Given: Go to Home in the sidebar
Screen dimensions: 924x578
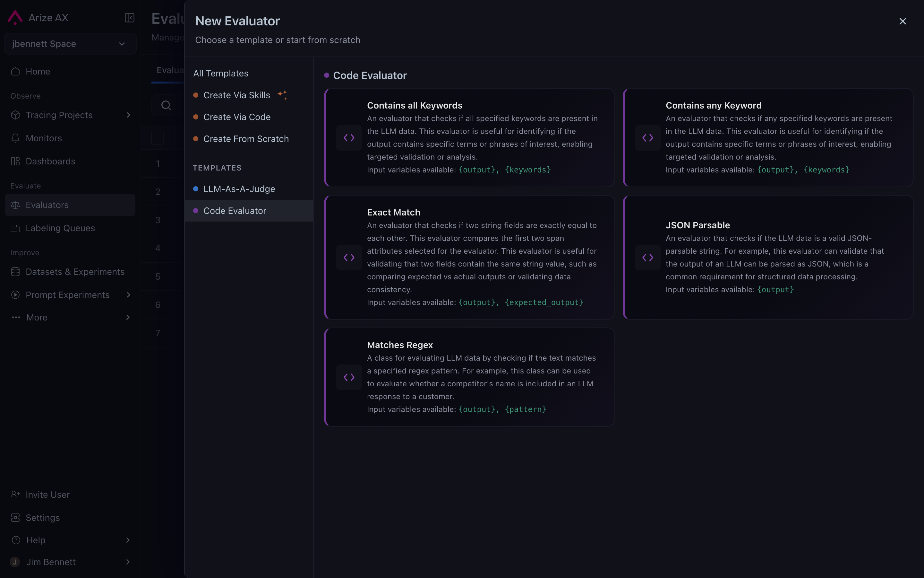Looking at the screenshot, I should (x=70, y=72).
